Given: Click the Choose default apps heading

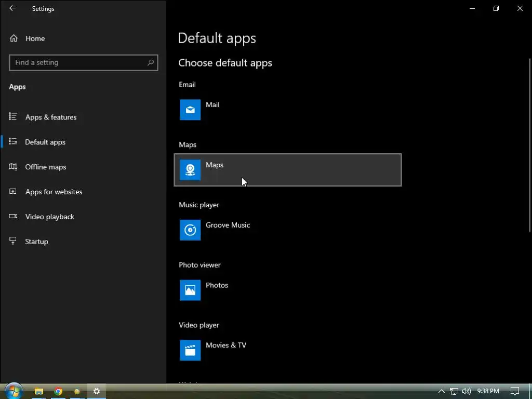Looking at the screenshot, I should pyautogui.click(x=225, y=63).
